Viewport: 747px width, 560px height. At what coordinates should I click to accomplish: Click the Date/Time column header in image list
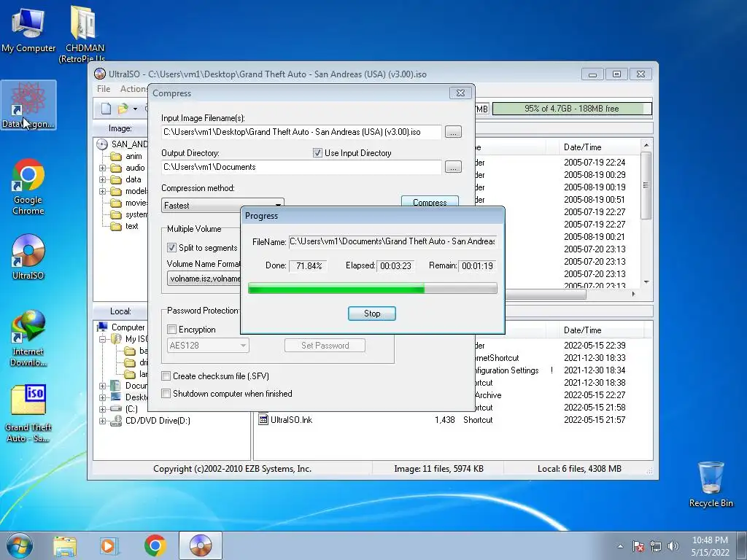600,147
